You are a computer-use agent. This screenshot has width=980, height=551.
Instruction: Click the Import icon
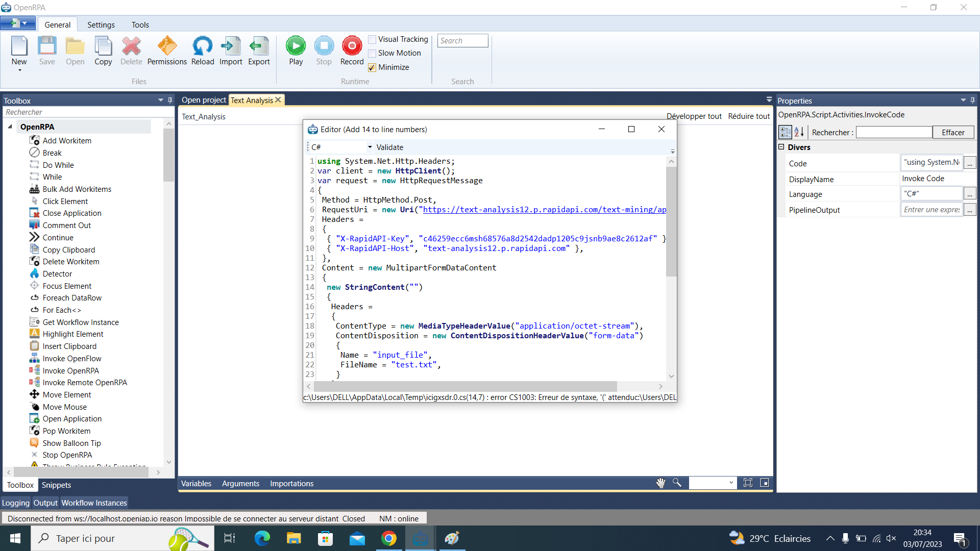[x=231, y=46]
